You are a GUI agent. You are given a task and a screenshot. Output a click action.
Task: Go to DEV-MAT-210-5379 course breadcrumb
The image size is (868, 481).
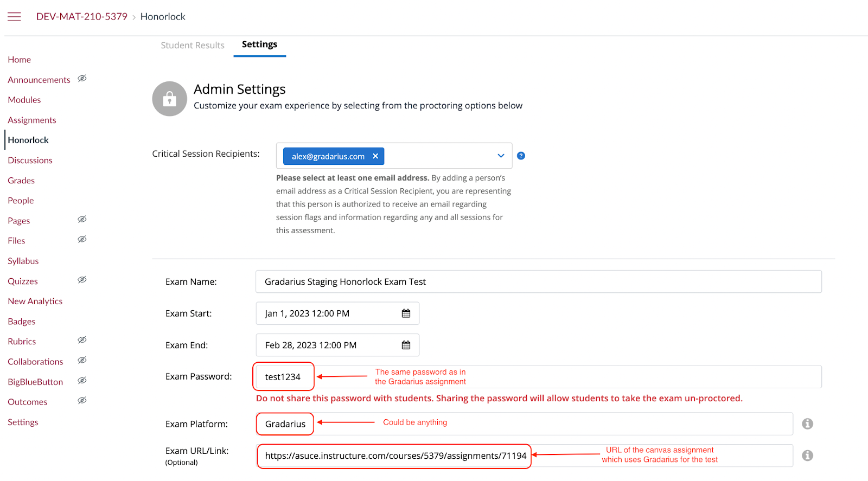(x=82, y=17)
